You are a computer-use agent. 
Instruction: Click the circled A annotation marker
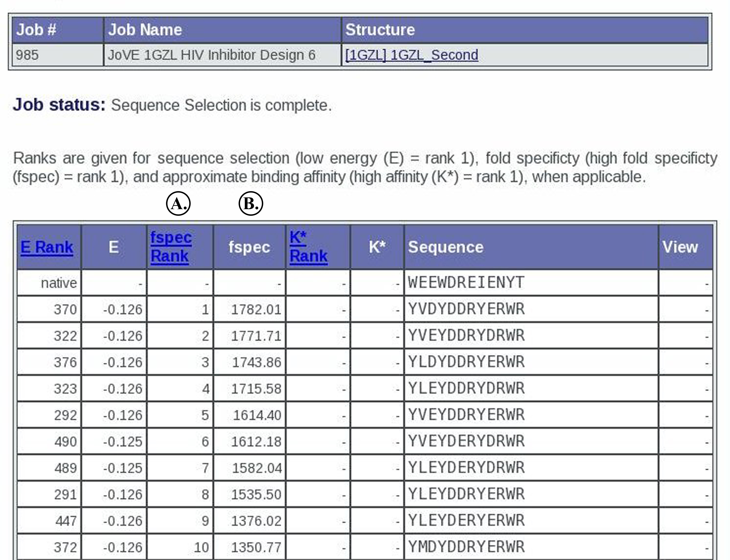pyautogui.click(x=178, y=203)
